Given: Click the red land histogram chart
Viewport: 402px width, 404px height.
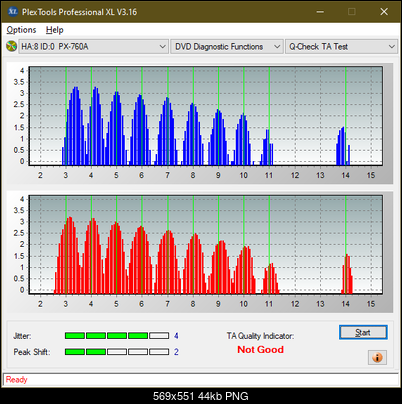Looking at the screenshot, I should click(x=206, y=245).
